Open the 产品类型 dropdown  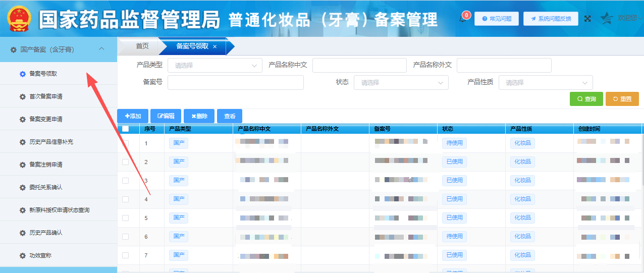215,65
